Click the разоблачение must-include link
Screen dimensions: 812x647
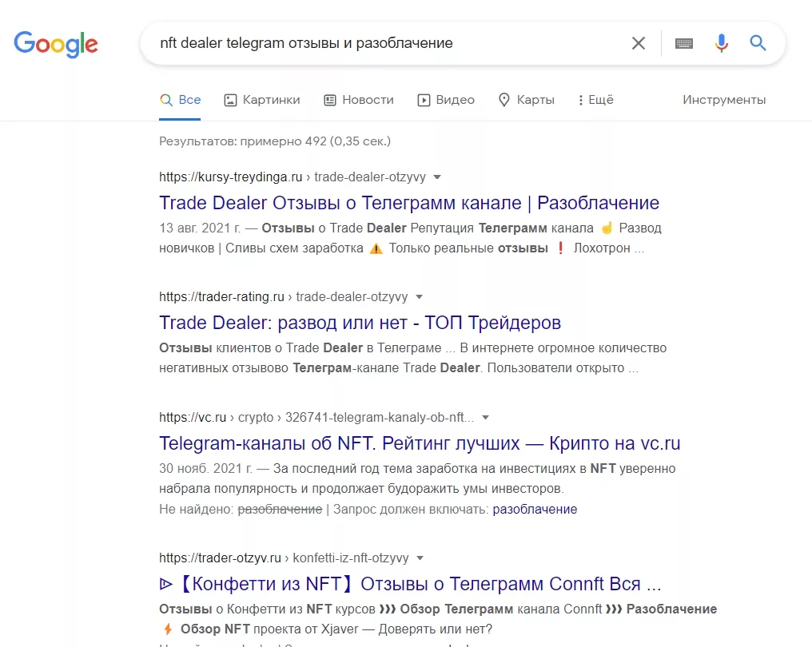tap(535, 510)
